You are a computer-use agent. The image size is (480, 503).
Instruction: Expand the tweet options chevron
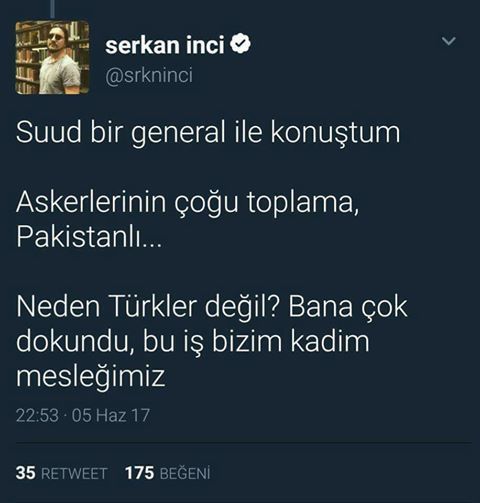coord(448,41)
